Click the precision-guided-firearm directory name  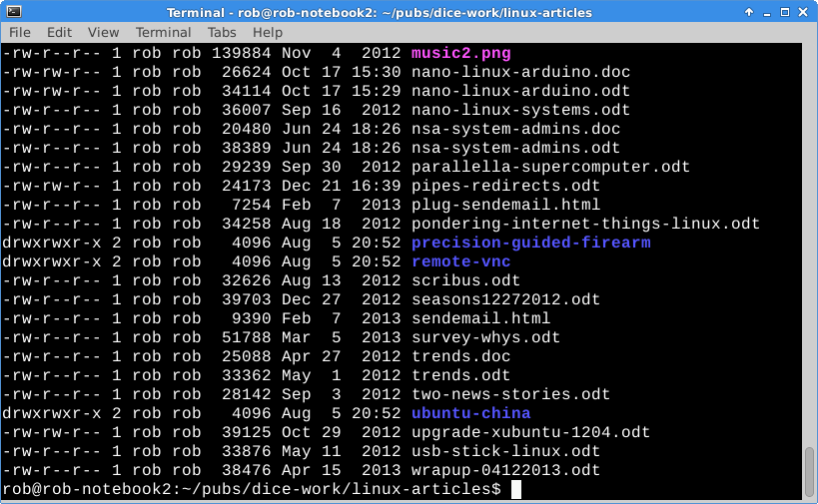[x=530, y=243]
